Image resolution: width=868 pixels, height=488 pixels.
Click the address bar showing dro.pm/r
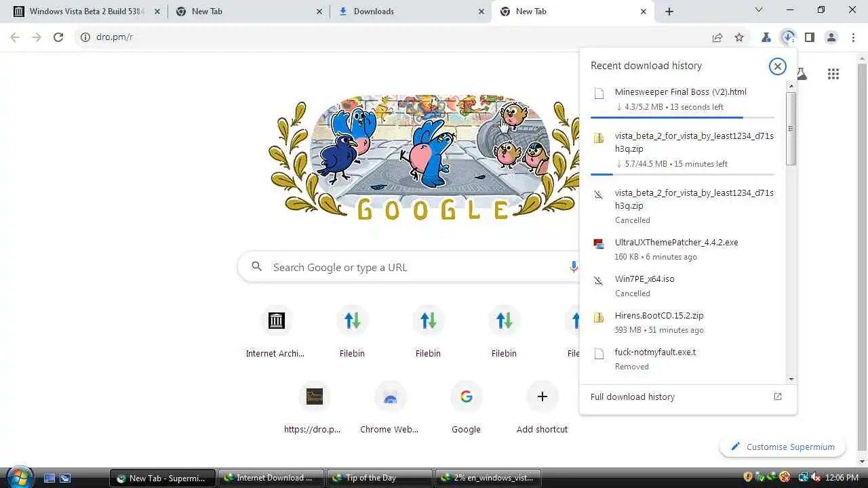point(393,37)
